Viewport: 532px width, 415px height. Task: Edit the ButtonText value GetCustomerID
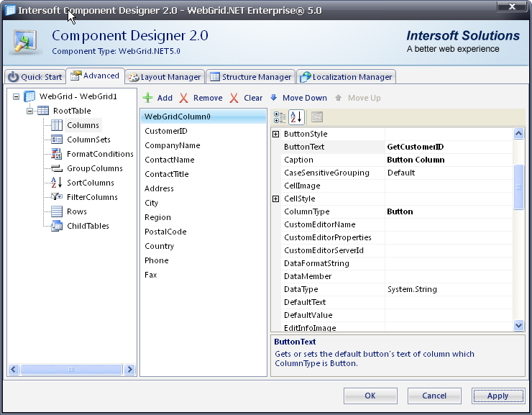click(449, 147)
